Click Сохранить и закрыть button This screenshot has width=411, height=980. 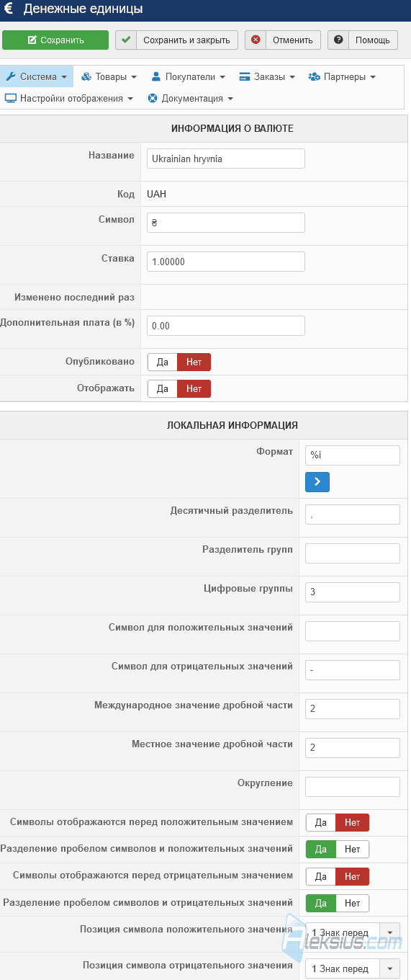[176, 40]
